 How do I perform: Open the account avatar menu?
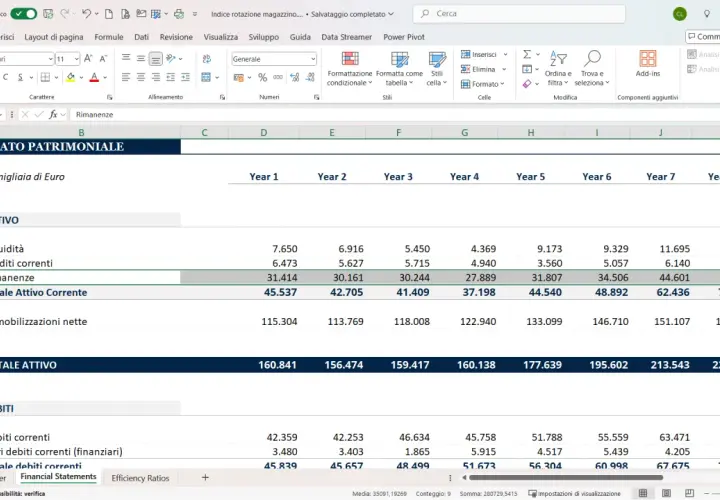680,14
